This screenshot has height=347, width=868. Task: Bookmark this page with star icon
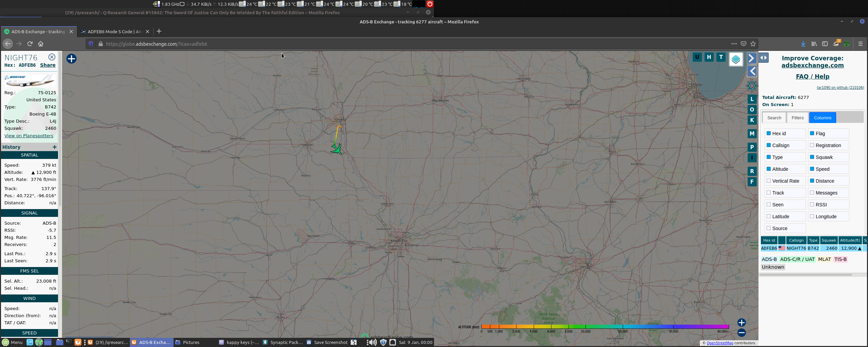point(753,44)
